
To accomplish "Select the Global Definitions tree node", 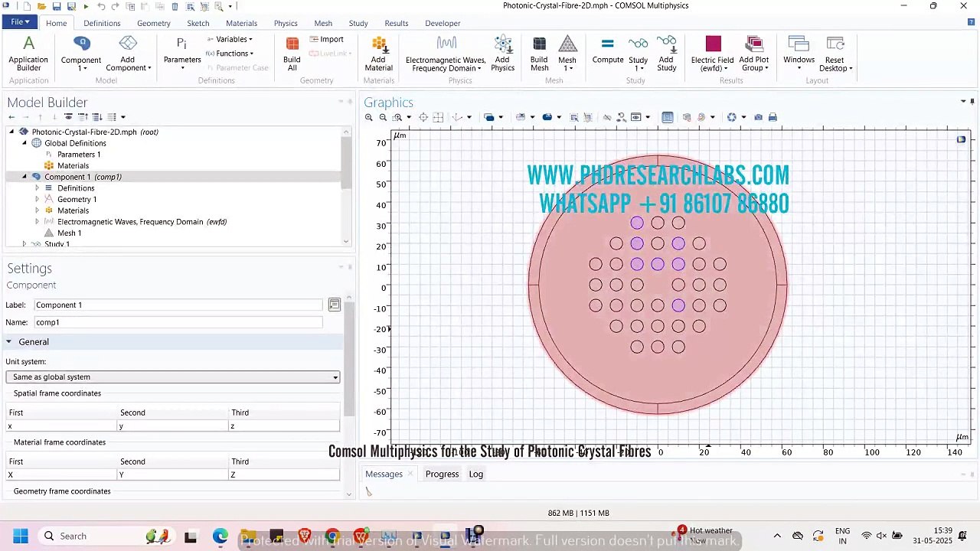I will (75, 143).
